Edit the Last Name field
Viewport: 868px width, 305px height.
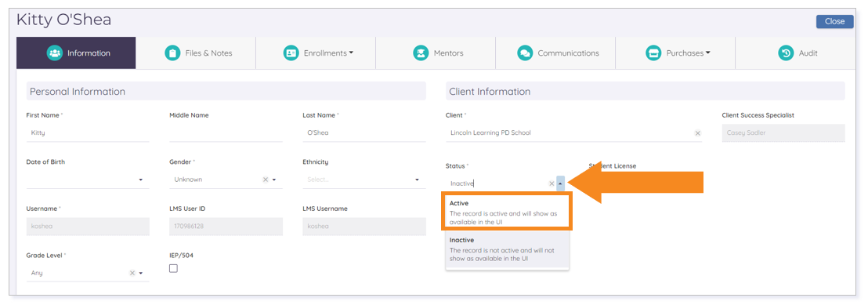click(364, 133)
